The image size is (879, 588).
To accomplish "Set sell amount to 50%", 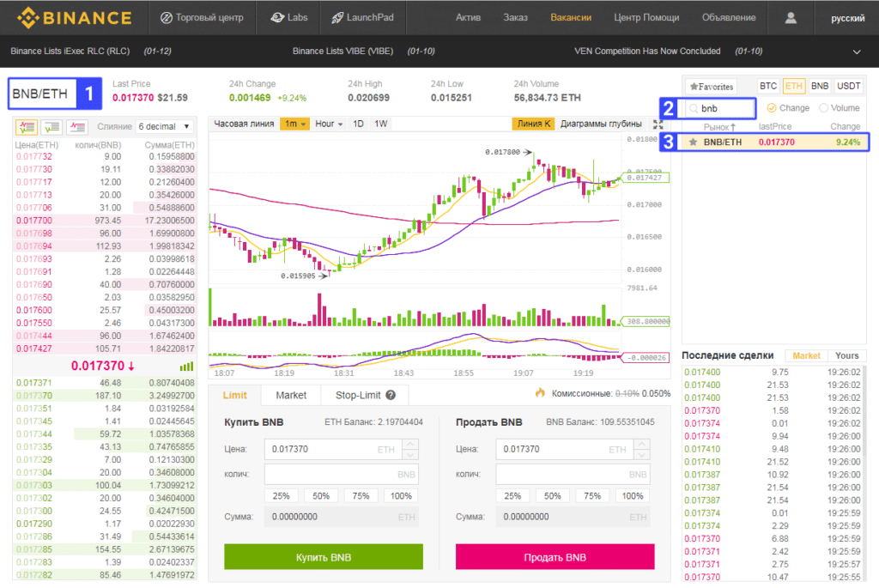I will pyautogui.click(x=552, y=496).
